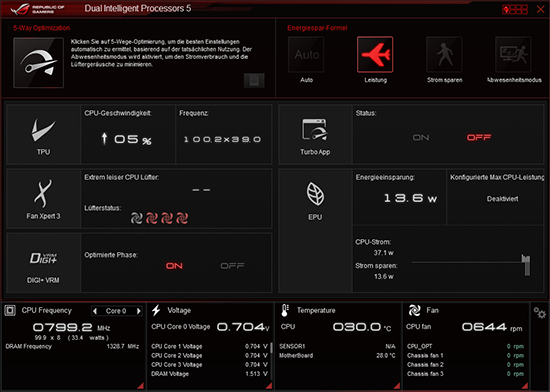The width and height of the screenshot is (550, 392).
Task: Set Optimierte Phase to OFF
Action: [x=232, y=266]
